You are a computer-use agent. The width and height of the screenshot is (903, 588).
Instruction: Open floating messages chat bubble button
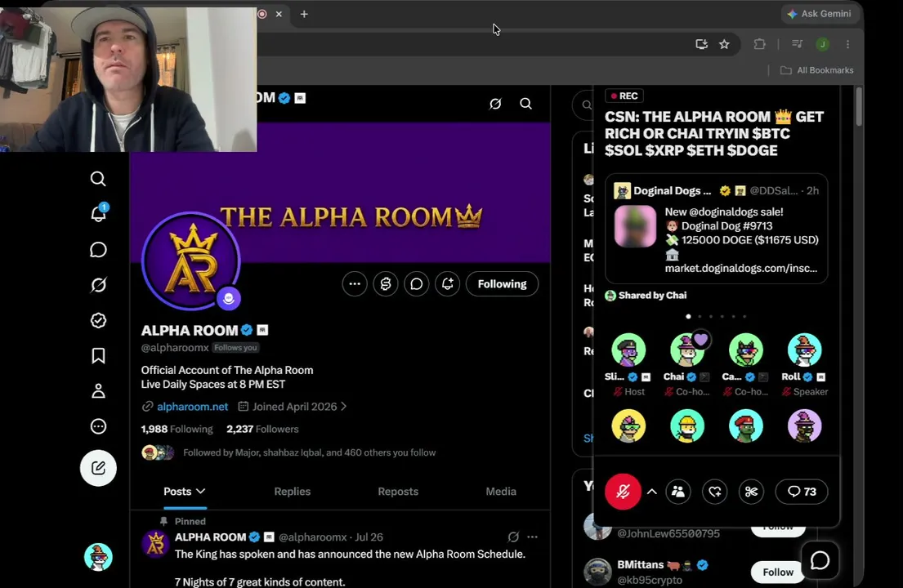pos(820,559)
